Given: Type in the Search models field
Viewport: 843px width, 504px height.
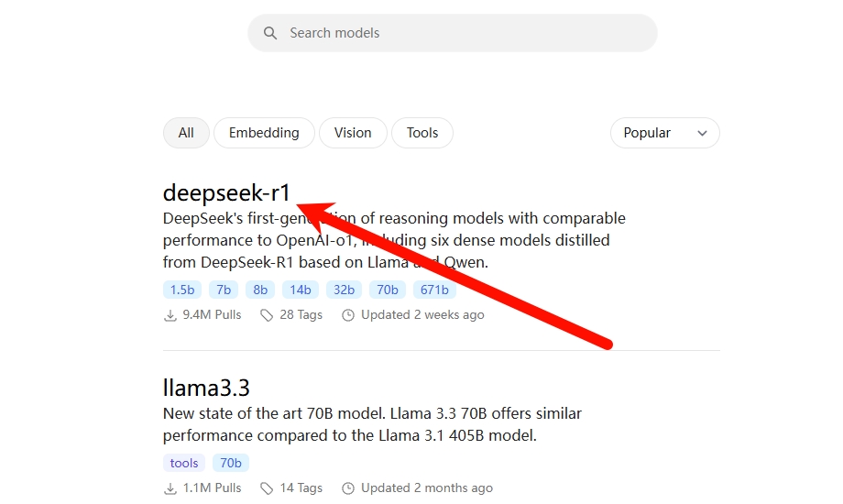Looking at the screenshot, I should (467, 33).
